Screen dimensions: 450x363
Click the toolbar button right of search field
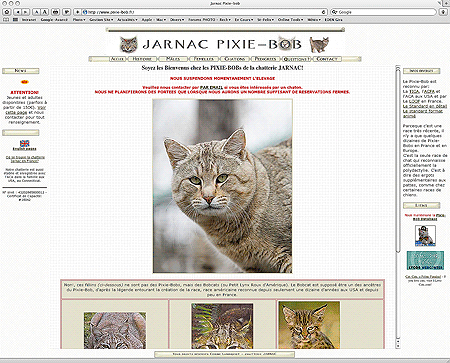(x=443, y=12)
